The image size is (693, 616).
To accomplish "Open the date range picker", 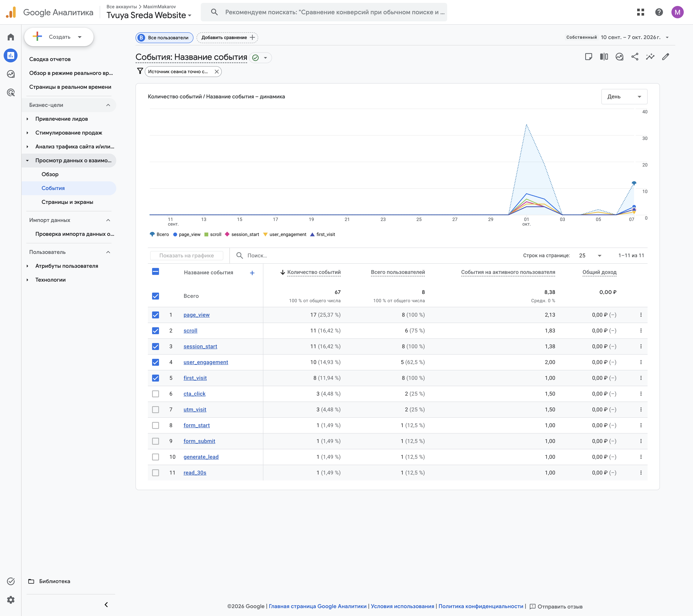I will (617, 37).
